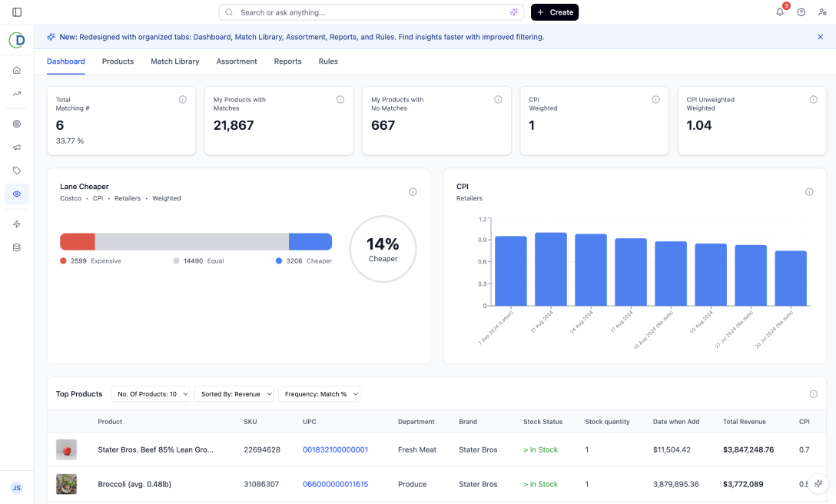Select the eye icon in sidebar
The image size is (836, 504).
[x=17, y=194]
